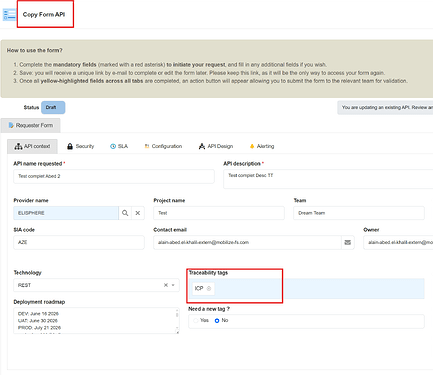Click the Contact email field
433x375 pixels.
[247, 242]
